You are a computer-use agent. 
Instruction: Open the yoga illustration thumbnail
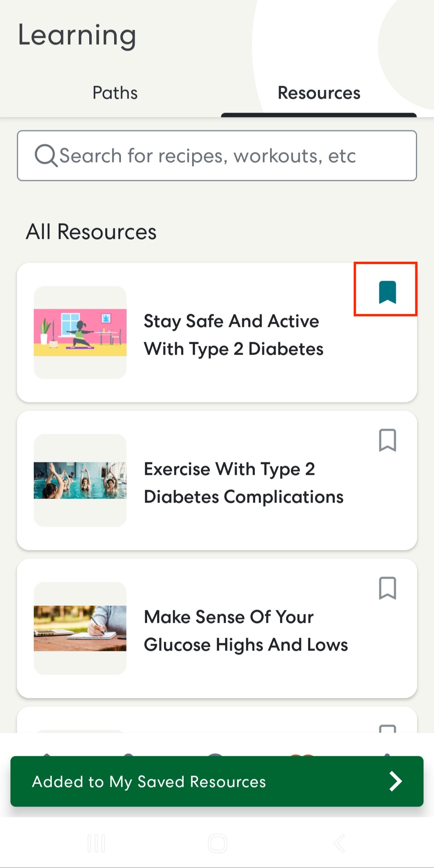click(80, 332)
